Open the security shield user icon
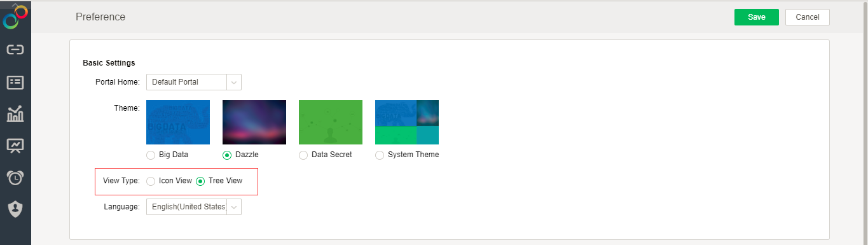Image resolution: width=868 pixels, height=245 pixels. (15, 209)
